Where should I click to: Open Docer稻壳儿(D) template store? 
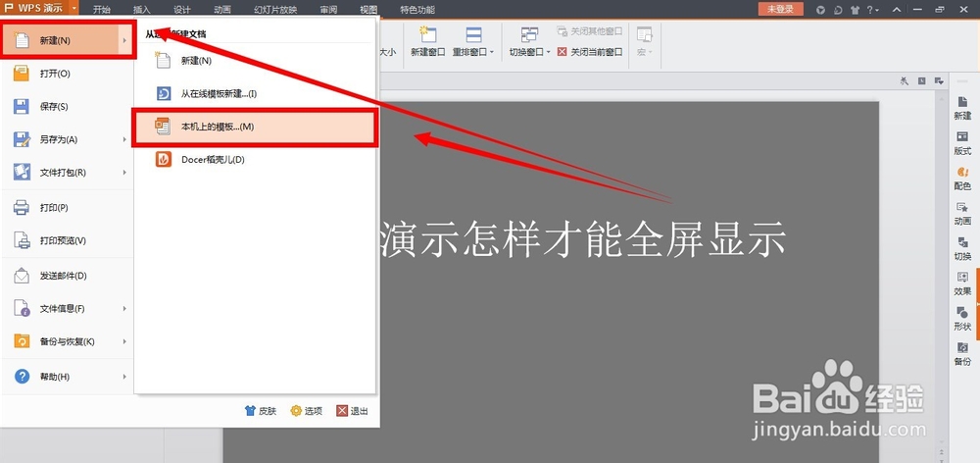(255, 160)
